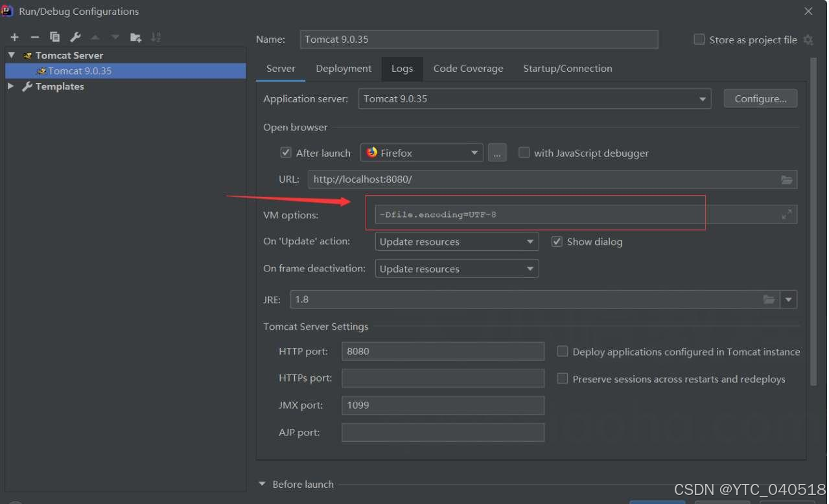Expand the VM options field editor
The height and width of the screenshot is (504, 829).
click(x=787, y=214)
